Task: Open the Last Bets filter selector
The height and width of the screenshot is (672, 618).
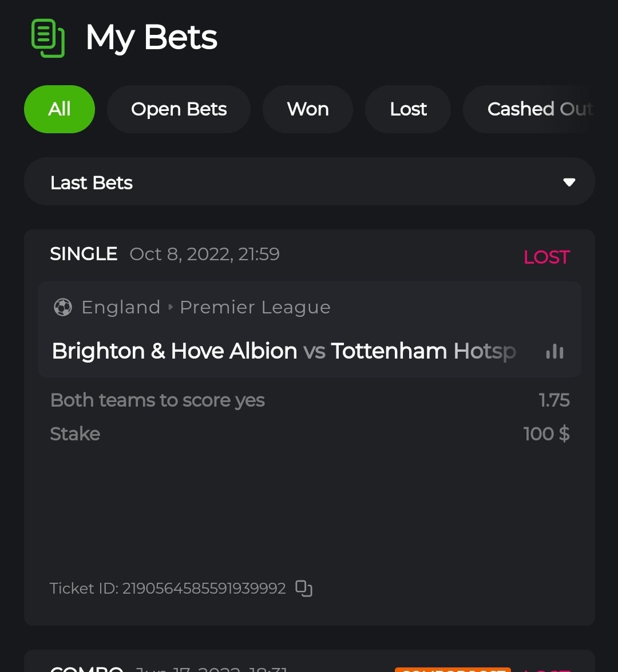Action: click(309, 182)
